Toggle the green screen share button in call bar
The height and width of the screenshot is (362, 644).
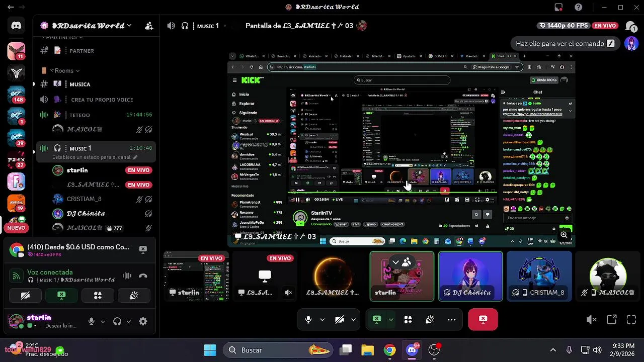pyautogui.click(x=377, y=319)
